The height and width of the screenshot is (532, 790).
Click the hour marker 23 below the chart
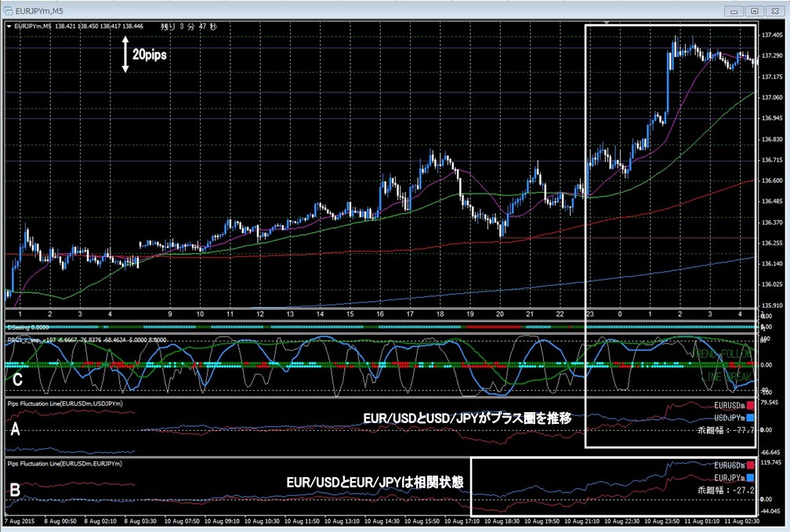[590, 314]
